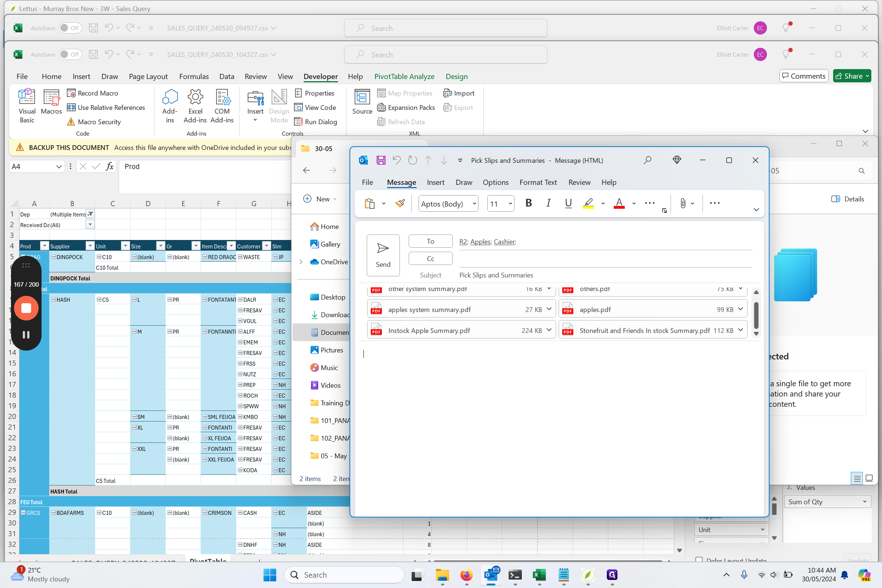Collapse the DINGPOCK supplier group
This screenshot has height=588, width=882.
coord(53,257)
